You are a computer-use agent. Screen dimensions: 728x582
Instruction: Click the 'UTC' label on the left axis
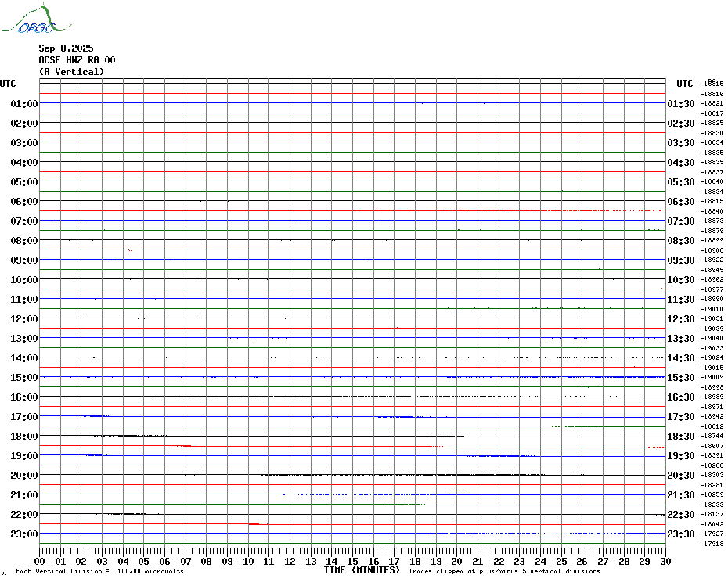[8, 84]
